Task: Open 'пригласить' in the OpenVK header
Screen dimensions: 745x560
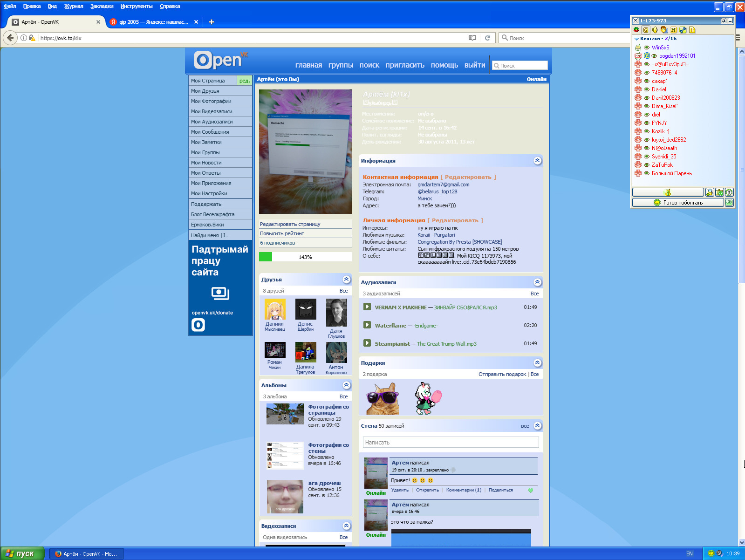Action: pyautogui.click(x=405, y=65)
